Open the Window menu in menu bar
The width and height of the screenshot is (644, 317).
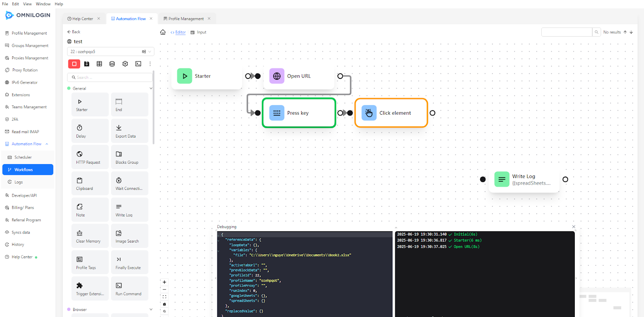pyautogui.click(x=43, y=4)
